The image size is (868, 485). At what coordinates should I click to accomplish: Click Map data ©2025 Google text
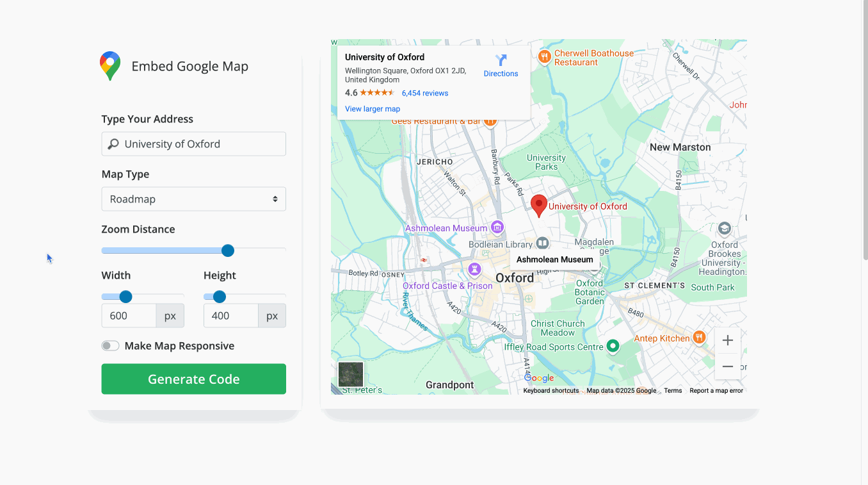(622, 391)
